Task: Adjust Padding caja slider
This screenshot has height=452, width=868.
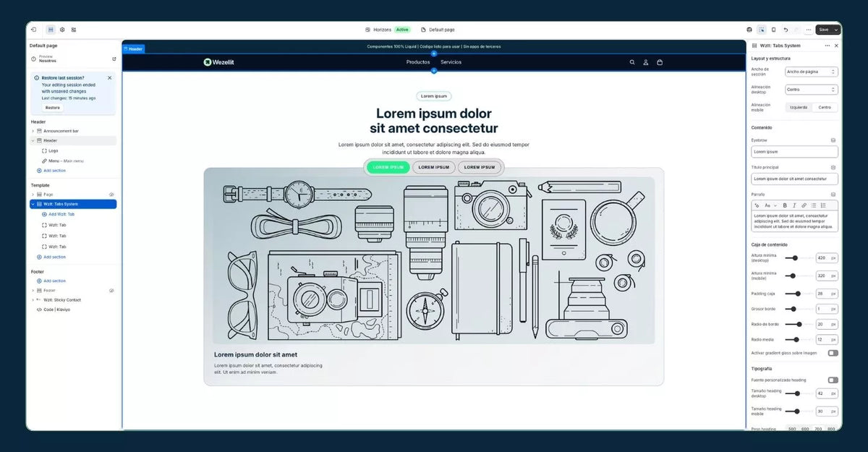Action: (798, 294)
